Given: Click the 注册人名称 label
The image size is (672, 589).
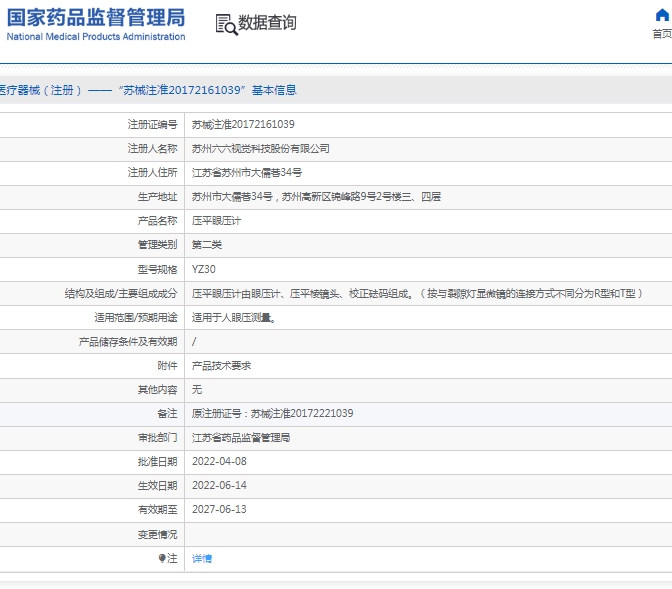Looking at the screenshot, I should tap(152, 149).
